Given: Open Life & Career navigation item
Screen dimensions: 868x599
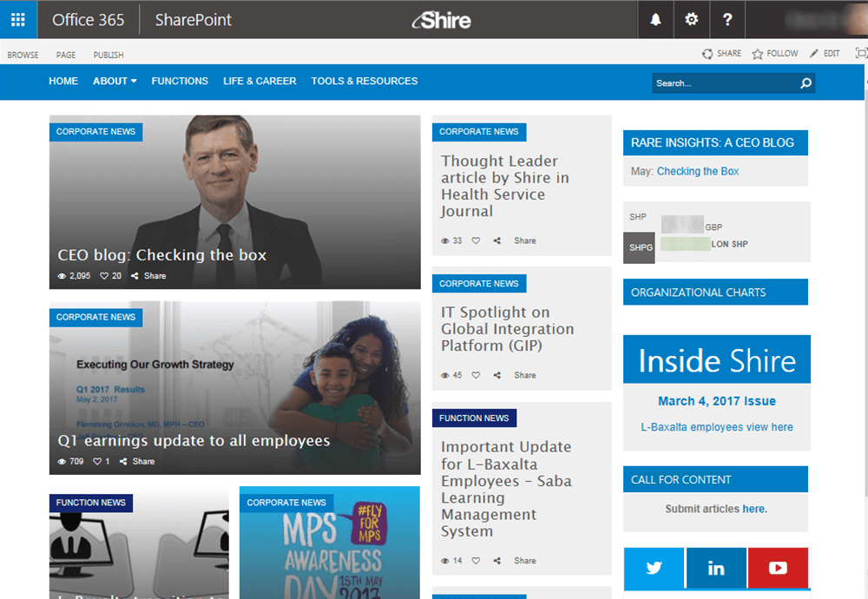Looking at the screenshot, I should click(260, 81).
